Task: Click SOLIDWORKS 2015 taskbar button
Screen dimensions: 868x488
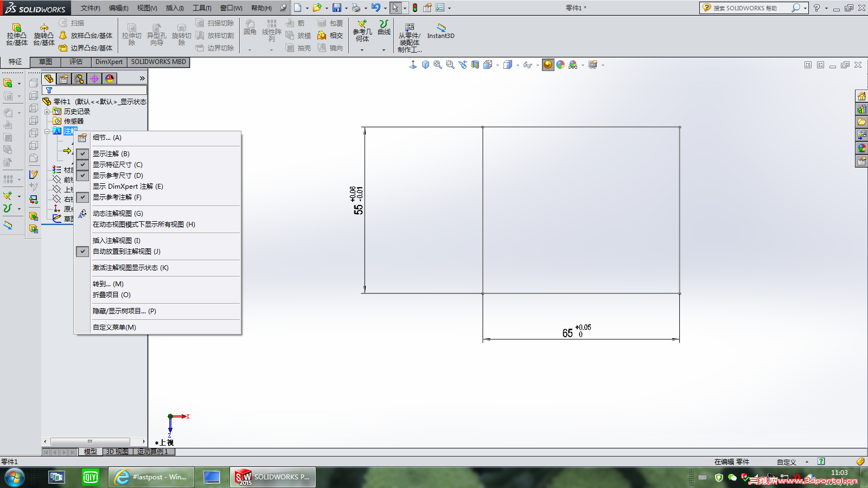Action: [x=273, y=477]
